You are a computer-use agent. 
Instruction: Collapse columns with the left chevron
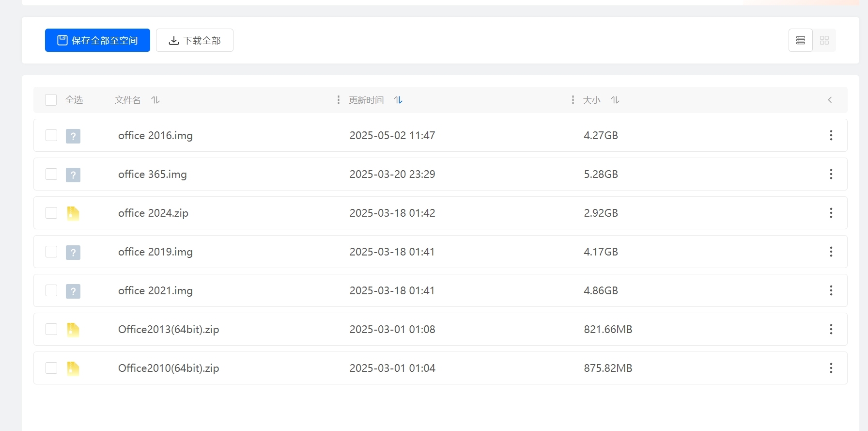pyautogui.click(x=830, y=100)
